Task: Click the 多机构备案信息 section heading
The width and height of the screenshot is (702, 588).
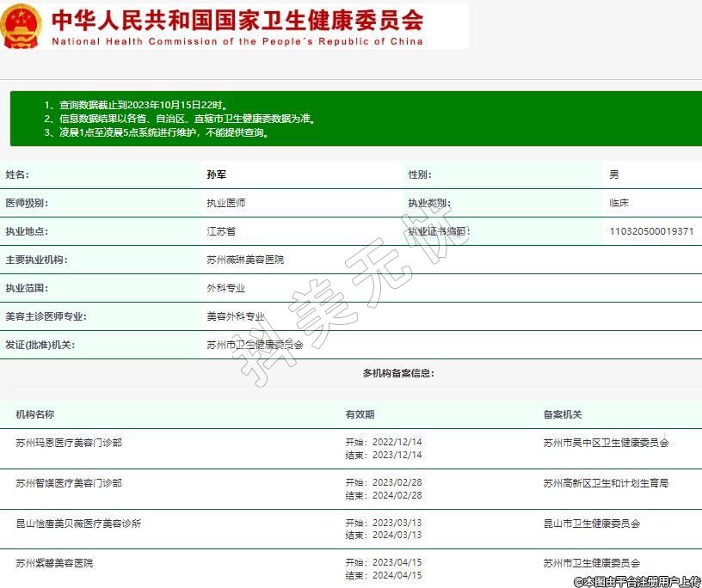Action: (398, 373)
